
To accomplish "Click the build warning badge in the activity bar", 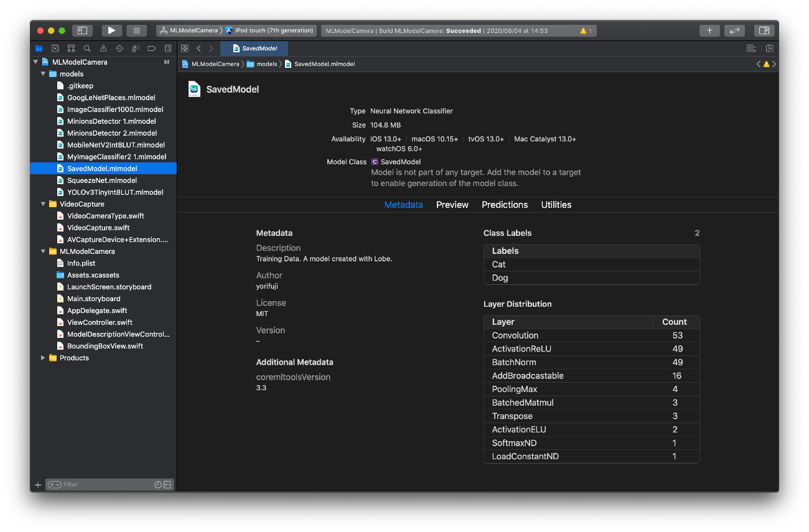I will [586, 30].
